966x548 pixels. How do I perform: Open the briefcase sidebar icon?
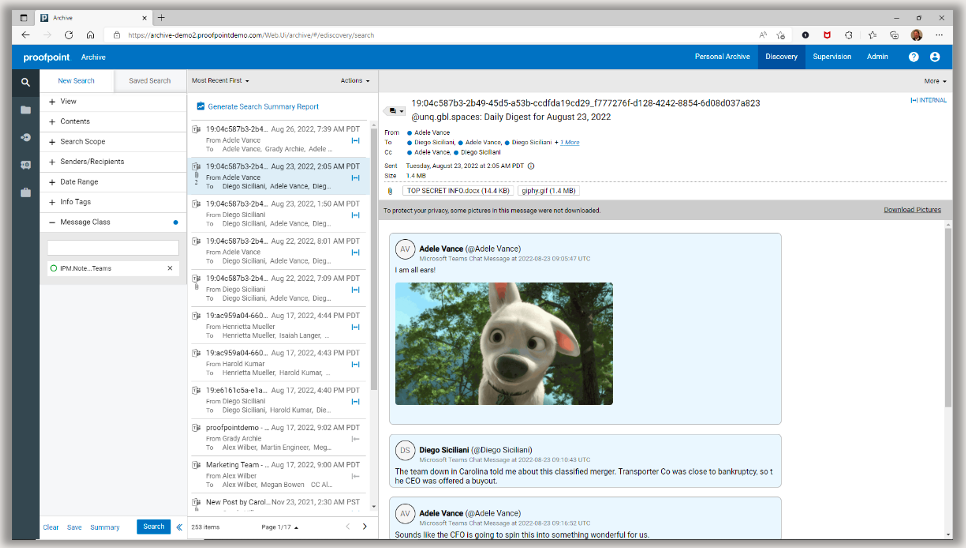(25, 193)
